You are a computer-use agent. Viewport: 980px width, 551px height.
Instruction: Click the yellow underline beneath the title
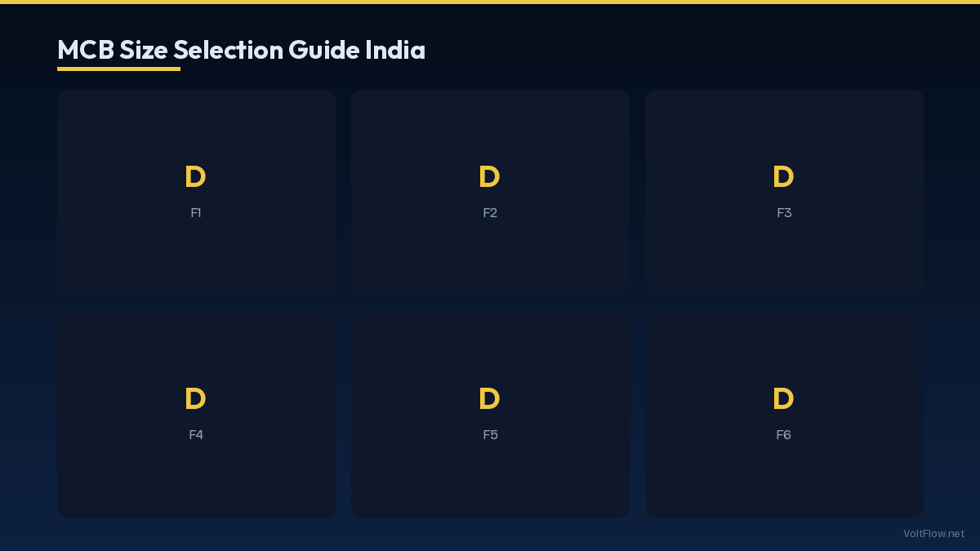coord(118,69)
